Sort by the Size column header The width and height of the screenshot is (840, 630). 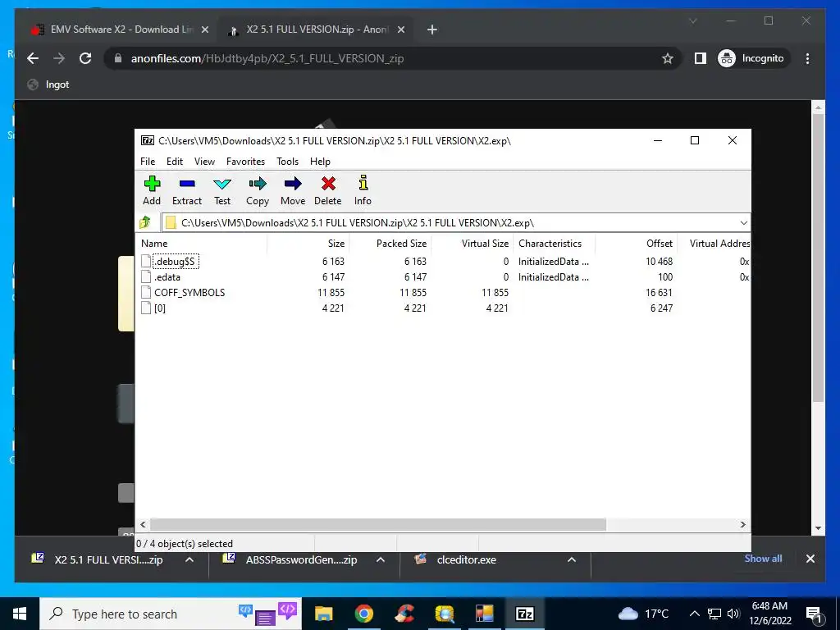coord(308,243)
